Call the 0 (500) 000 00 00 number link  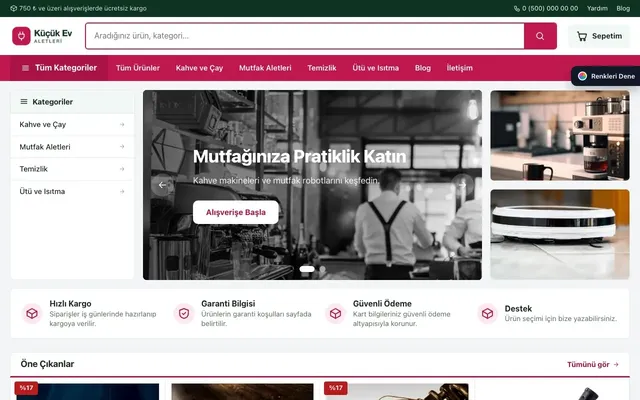[546, 8]
